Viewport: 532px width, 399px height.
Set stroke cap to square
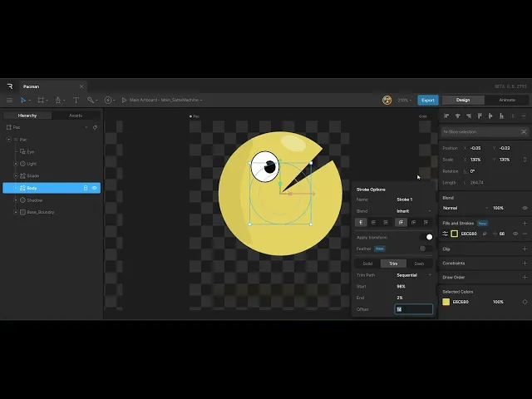point(386,223)
